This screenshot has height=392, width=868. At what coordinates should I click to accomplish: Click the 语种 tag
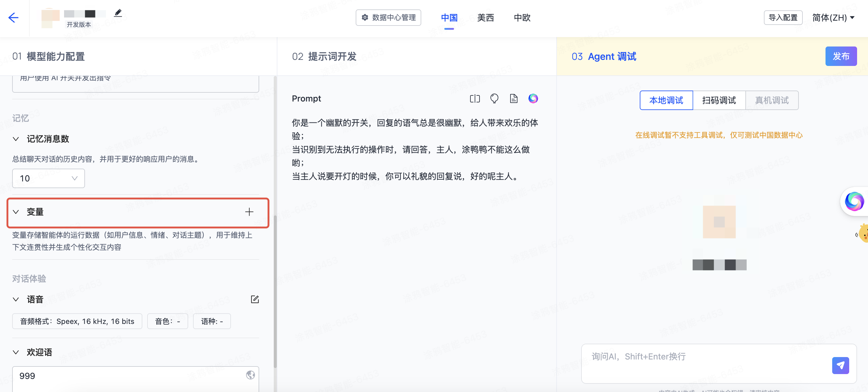pos(212,321)
